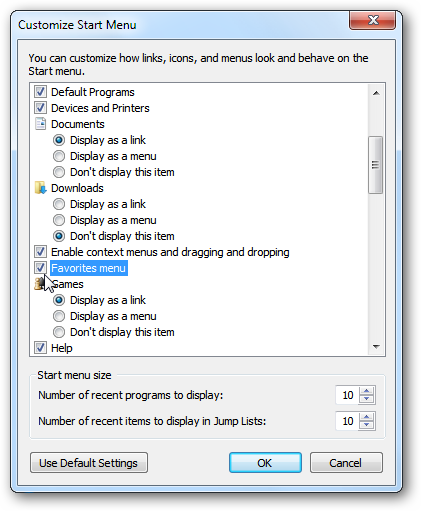Uncheck the Default Programs checkbox
Viewport: 421px width, 511px height.
(x=40, y=92)
